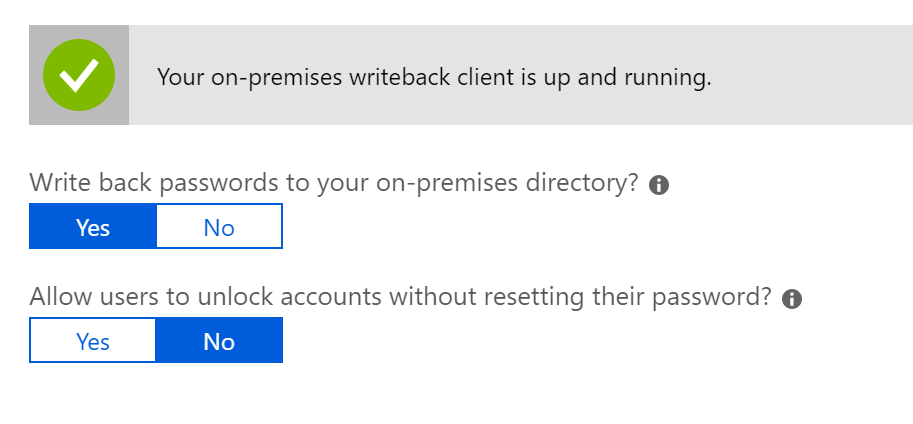Click the writeback client running status message

point(434,77)
